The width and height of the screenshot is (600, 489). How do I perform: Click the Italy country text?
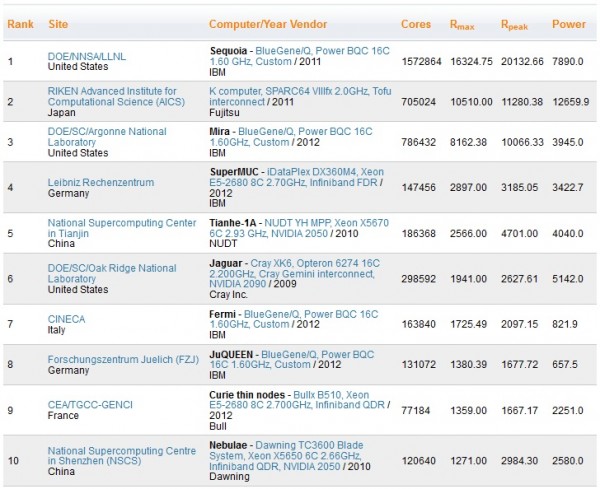56,330
